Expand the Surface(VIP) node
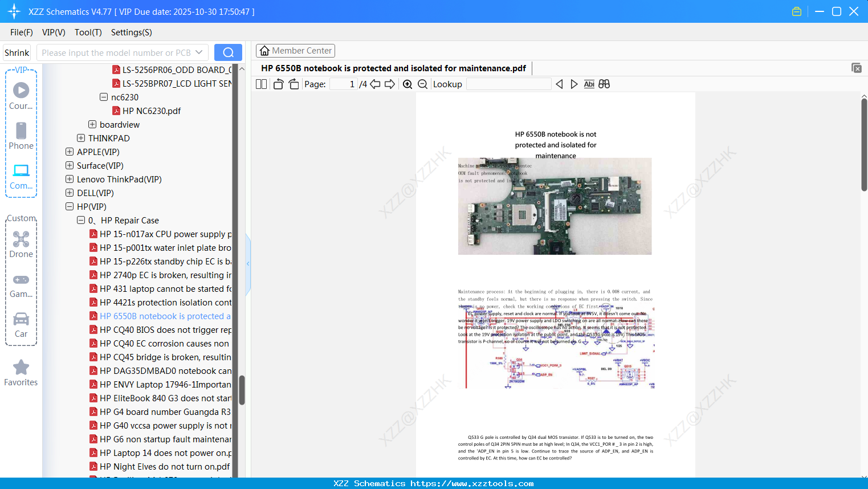This screenshot has width=868, height=489. pos(70,166)
